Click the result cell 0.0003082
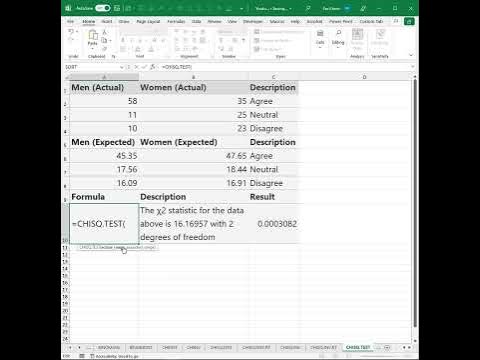 (273, 224)
